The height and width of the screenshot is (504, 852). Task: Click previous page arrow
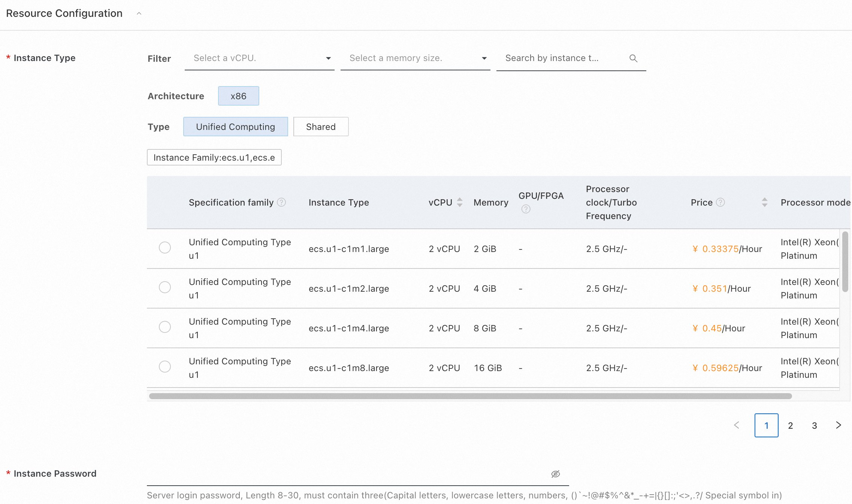[x=737, y=425]
